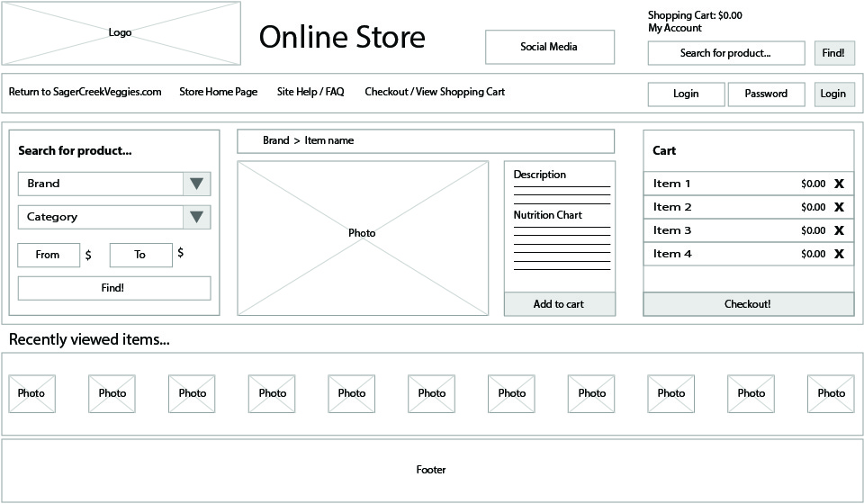This screenshot has width=864, height=504.
Task: Click the X next to Item 4
Action: tap(839, 254)
